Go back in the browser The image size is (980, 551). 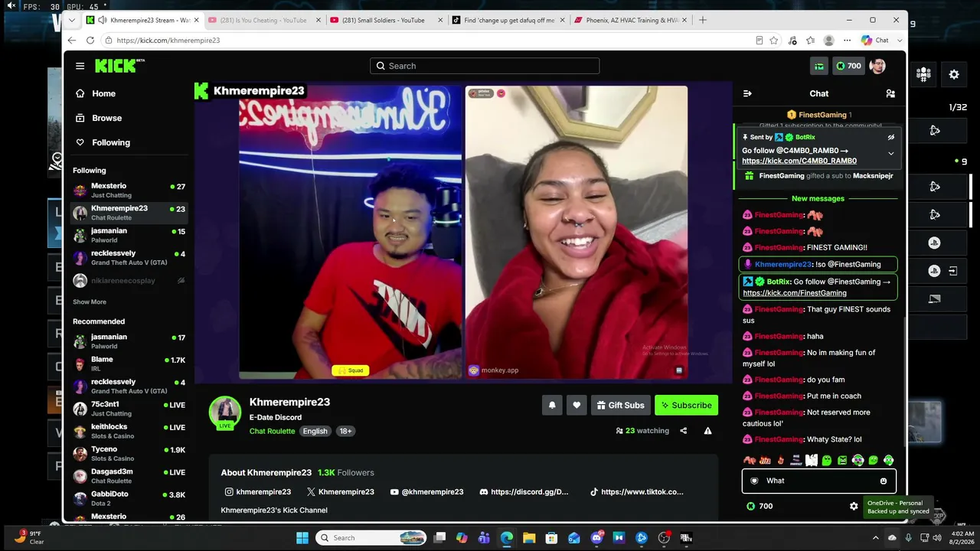coord(72,40)
